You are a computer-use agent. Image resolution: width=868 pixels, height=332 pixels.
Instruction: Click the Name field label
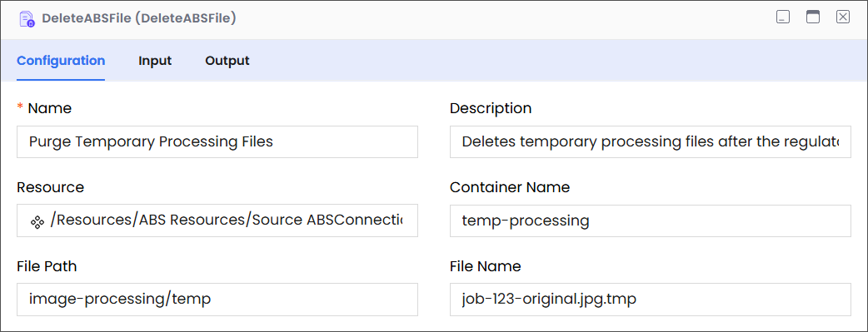pyautogui.click(x=50, y=108)
